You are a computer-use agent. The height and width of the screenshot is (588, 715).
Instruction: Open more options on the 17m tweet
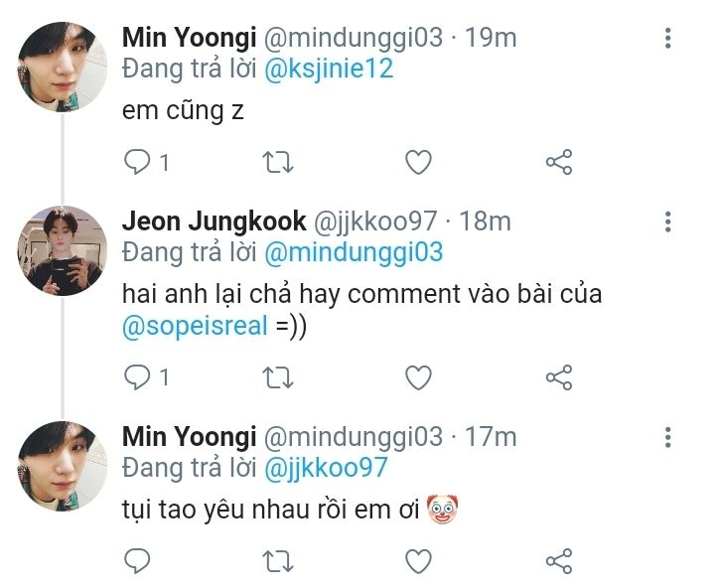[667, 437]
